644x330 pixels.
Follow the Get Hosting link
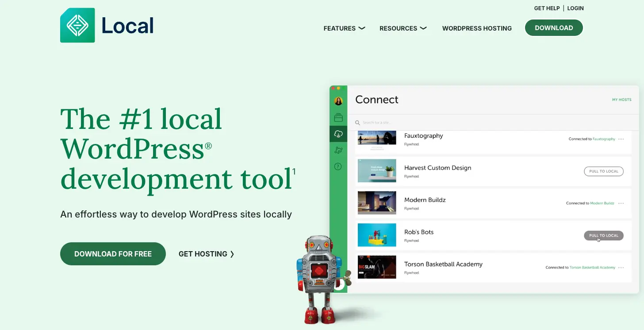point(206,254)
